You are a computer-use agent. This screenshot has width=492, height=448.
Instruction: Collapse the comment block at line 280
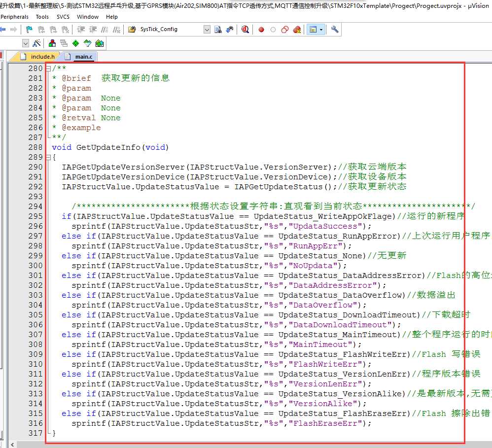pyautogui.click(x=48, y=69)
